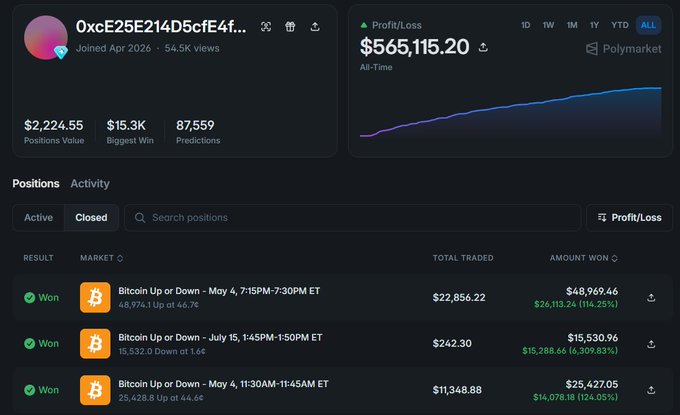
Task: Click the magnifier icon in search box
Action: pos(140,217)
